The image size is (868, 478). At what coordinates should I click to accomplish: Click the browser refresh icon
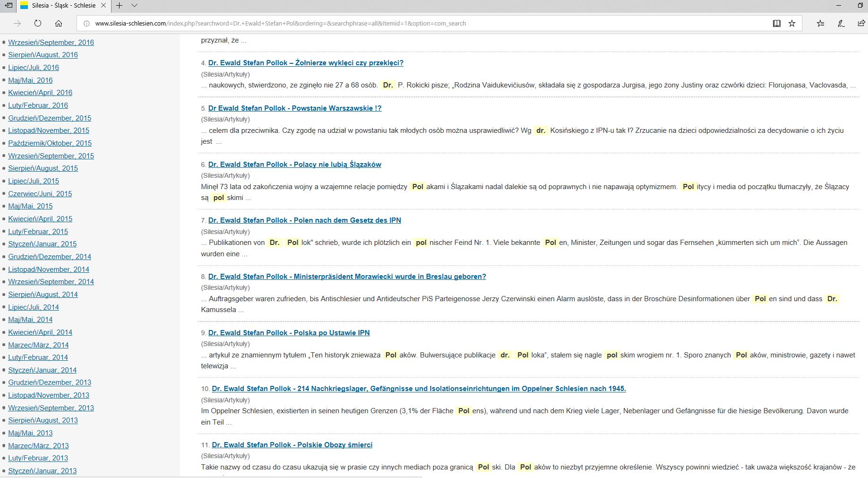click(x=38, y=23)
